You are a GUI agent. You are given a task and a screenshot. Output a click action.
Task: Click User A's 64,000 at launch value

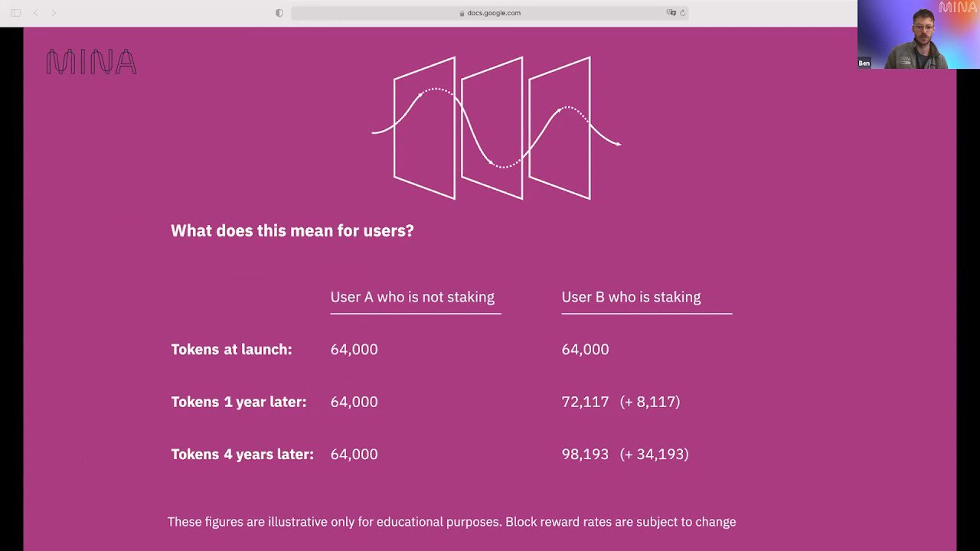point(354,350)
